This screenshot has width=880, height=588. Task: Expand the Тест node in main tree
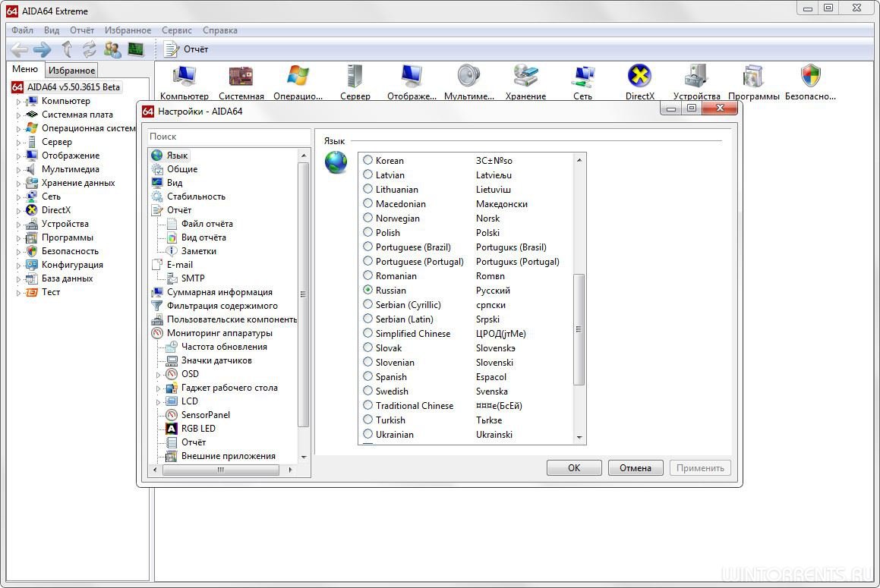(18, 292)
